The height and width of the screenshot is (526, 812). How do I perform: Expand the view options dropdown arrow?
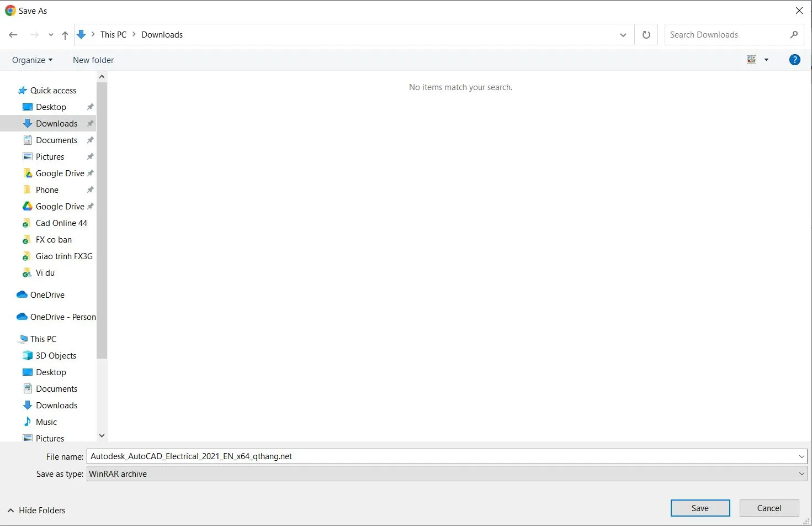(x=766, y=60)
